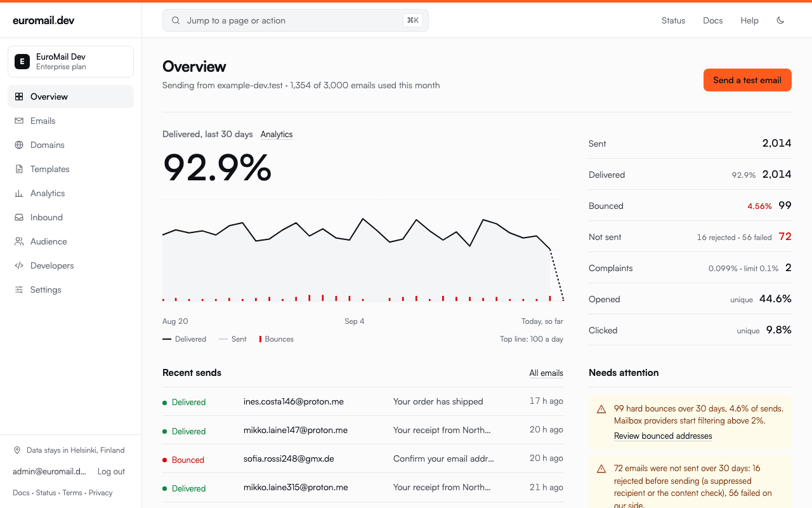
Task: Click recent send to mikko.laine147@proton.me
Action: (363, 431)
